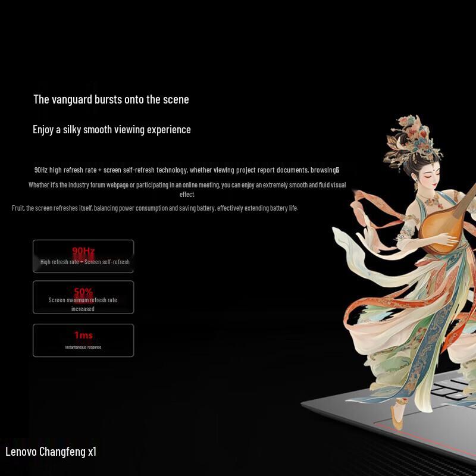Click the red 50% text
The width and height of the screenshot is (476, 476).
click(83, 292)
